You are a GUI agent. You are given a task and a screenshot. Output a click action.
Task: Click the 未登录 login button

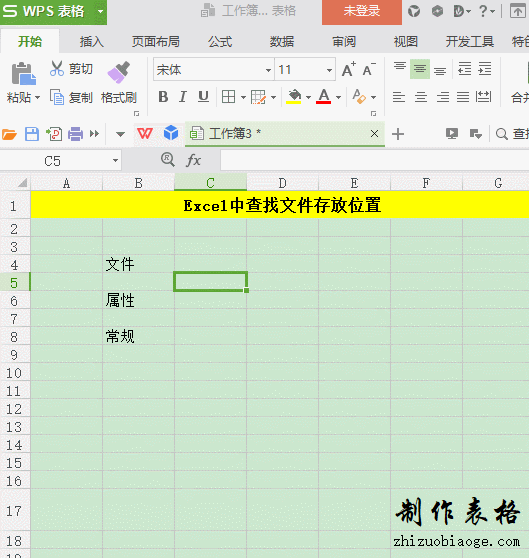tap(362, 11)
